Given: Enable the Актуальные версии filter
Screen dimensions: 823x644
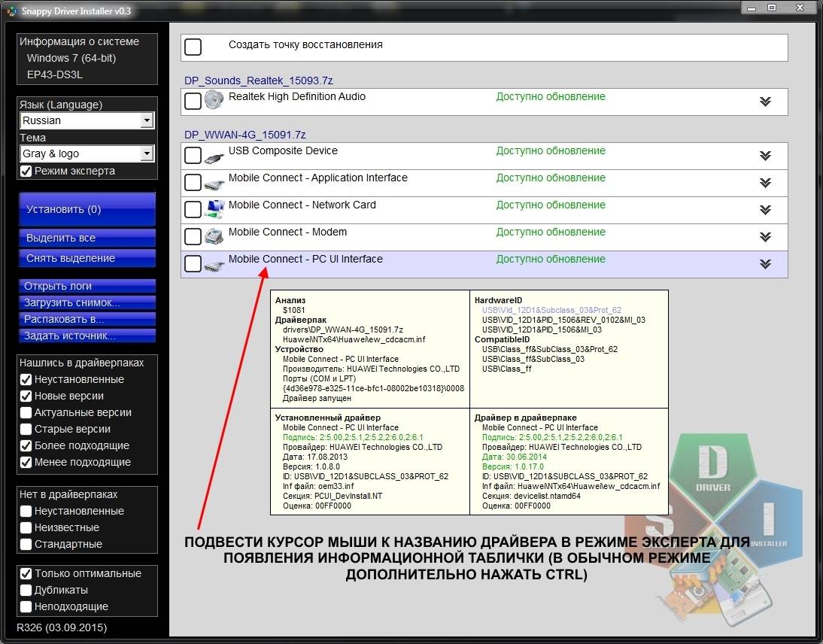Looking at the screenshot, I should [26, 412].
